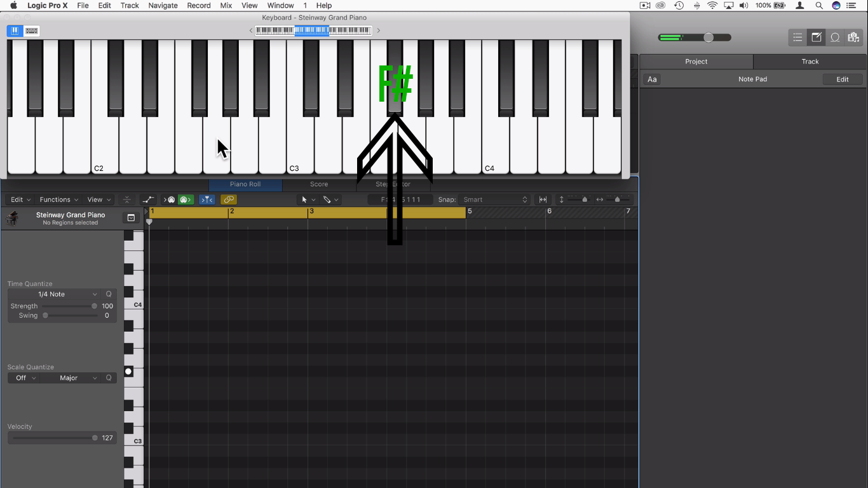Toggle the collapse mode icon

click(127, 200)
